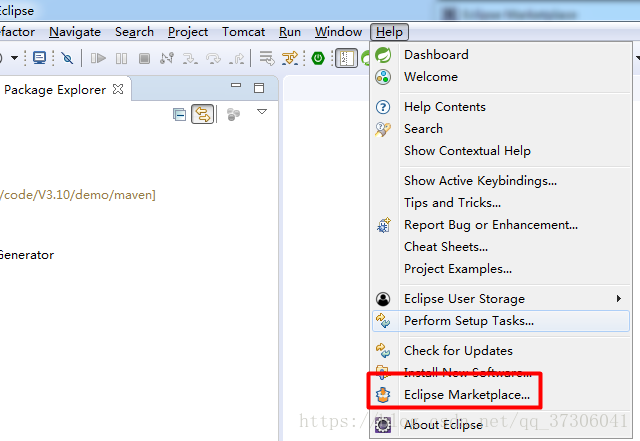Open the Window menu
640x441 pixels.
tap(338, 32)
